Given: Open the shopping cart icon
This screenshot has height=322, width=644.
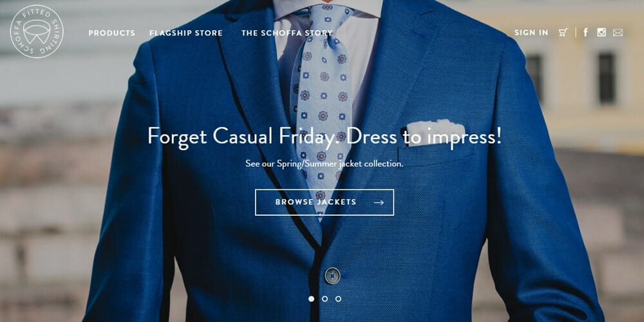Looking at the screenshot, I should click(x=563, y=32).
